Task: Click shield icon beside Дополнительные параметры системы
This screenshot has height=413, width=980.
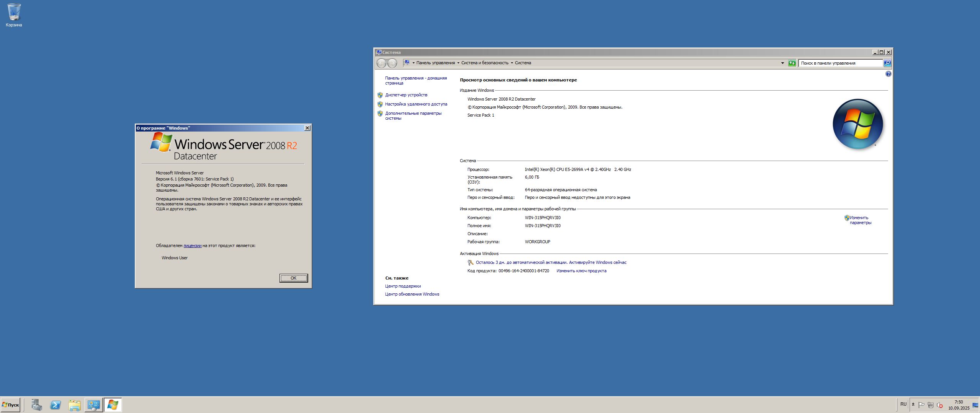Action: (x=380, y=114)
